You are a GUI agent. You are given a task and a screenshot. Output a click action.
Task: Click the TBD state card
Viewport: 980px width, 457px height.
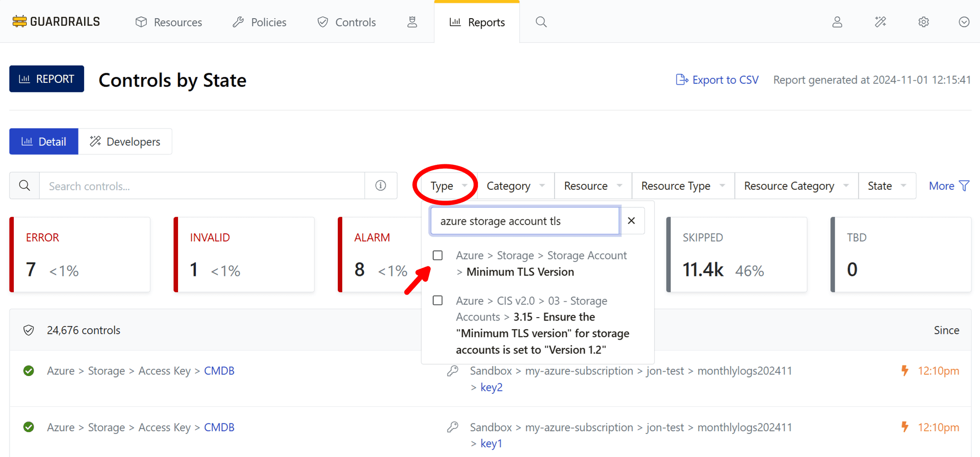[x=901, y=254]
